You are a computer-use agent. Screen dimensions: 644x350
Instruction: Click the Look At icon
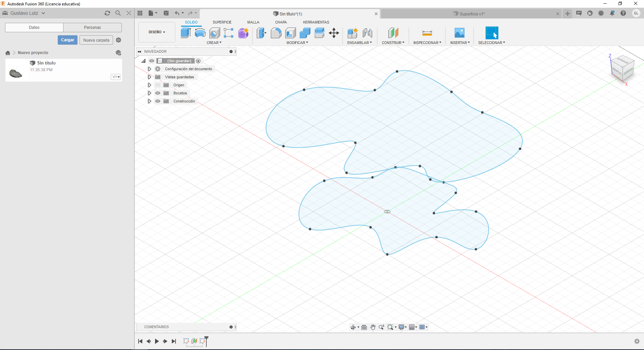click(364, 327)
